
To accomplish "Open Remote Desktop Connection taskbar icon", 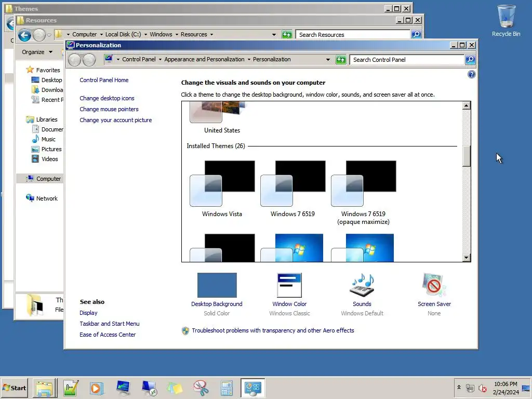I will [x=149, y=388].
